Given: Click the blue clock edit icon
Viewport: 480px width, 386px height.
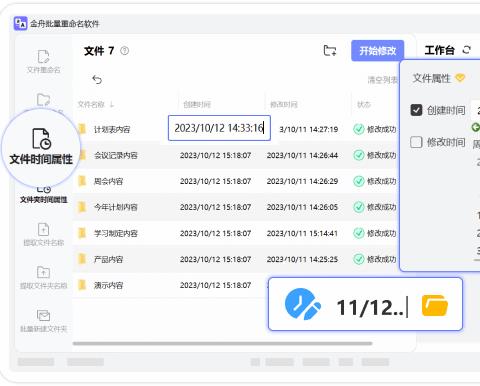Looking at the screenshot, I should click(x=302, y=304).
